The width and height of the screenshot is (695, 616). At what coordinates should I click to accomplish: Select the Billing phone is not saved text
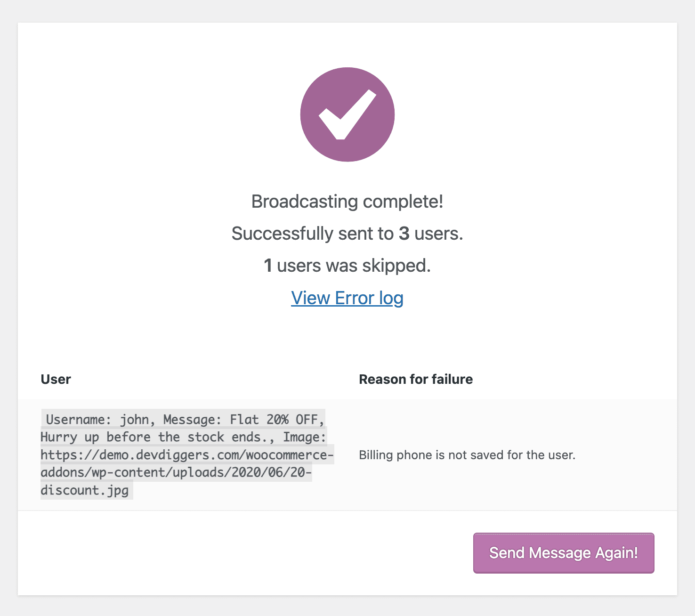[467, 455]
